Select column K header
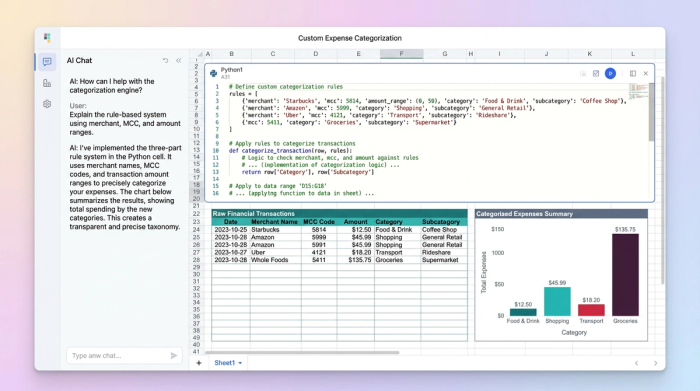The height and width of the screenshot is (391, 700). click(589, 54)
